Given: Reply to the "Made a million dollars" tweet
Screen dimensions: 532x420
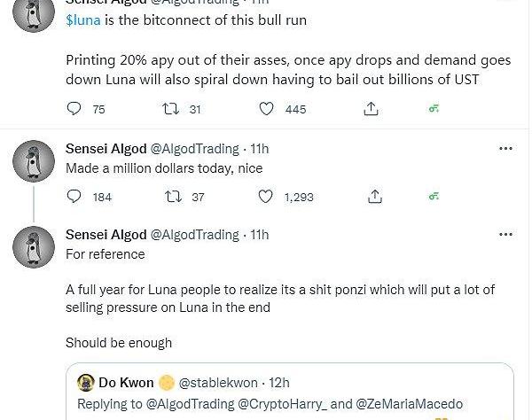Looking at the screenshot, I should point(74,197).
